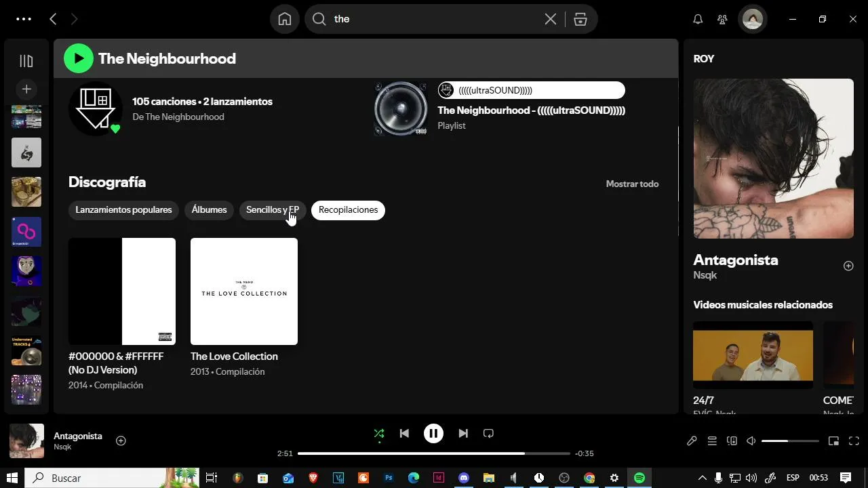Skip to the next track

point(463,434)
